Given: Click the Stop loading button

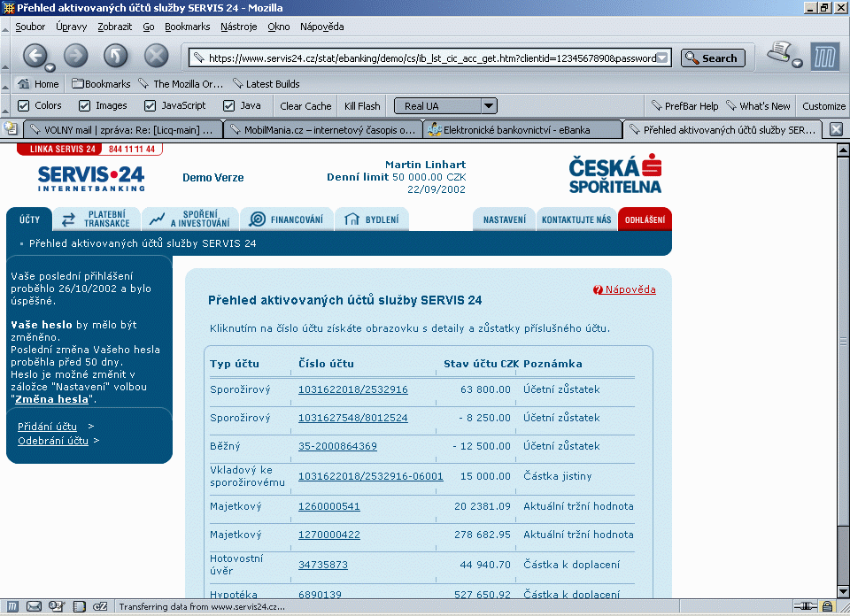Looking at the screenshot, I should pyautogui.click(x=156, y=55).
